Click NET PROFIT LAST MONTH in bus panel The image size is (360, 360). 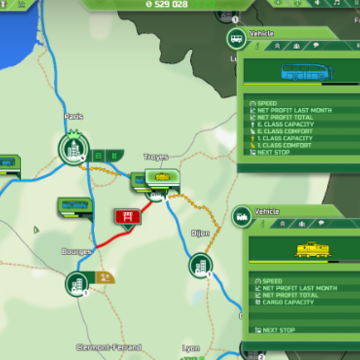click(x=302, y=110)
